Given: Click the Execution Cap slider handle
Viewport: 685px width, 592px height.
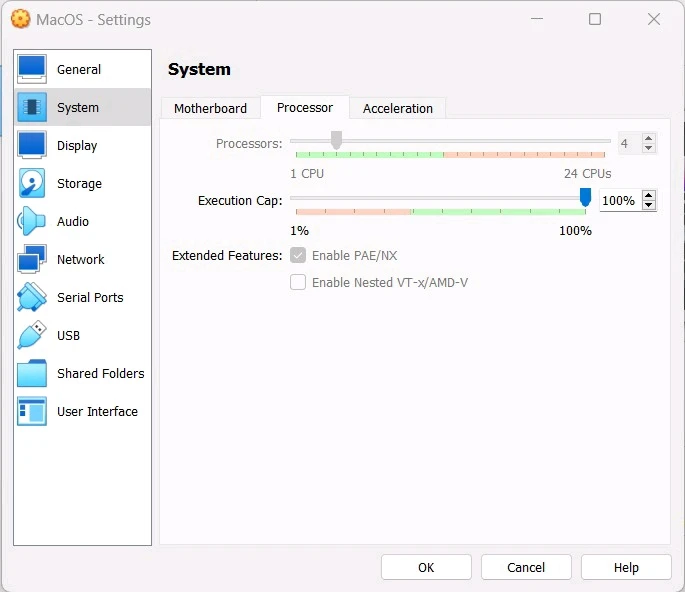Looking at the screenshot, I should 585,197.
